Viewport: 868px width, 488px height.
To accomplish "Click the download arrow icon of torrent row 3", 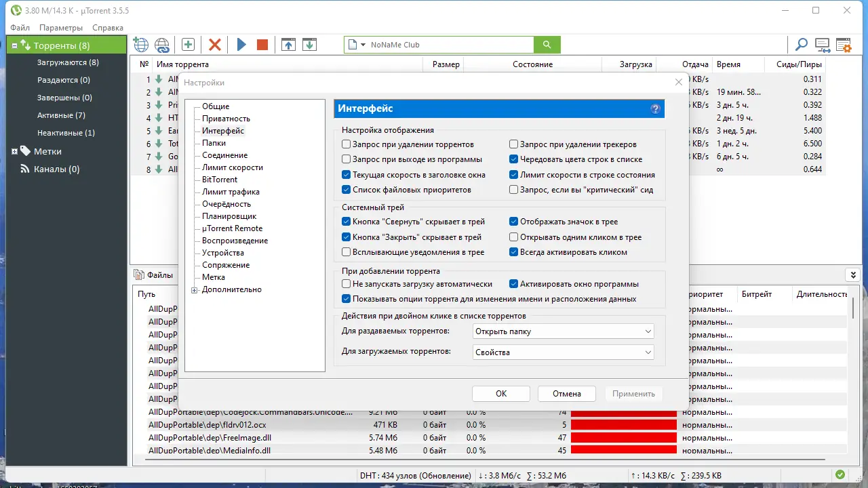I will 159,105.
